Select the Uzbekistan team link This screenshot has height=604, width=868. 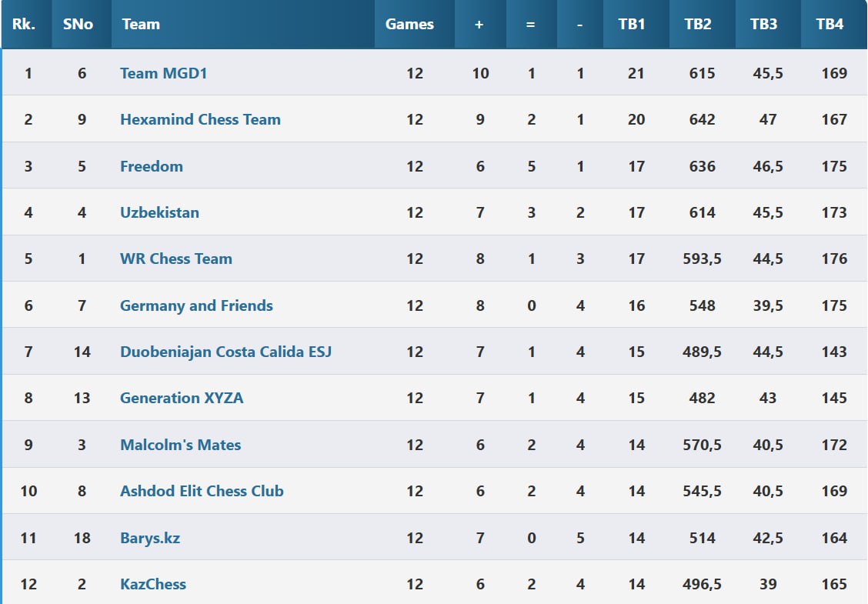pos(159,212)
